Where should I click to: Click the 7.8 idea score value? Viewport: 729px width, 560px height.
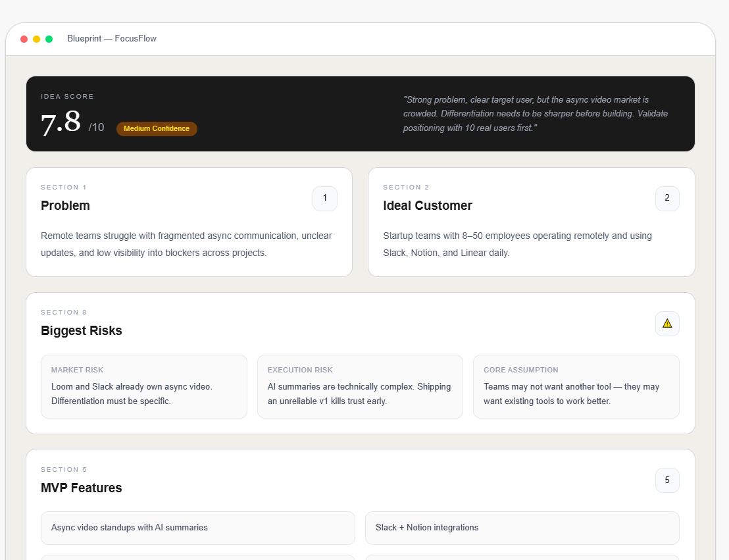(x=61, y=123)
